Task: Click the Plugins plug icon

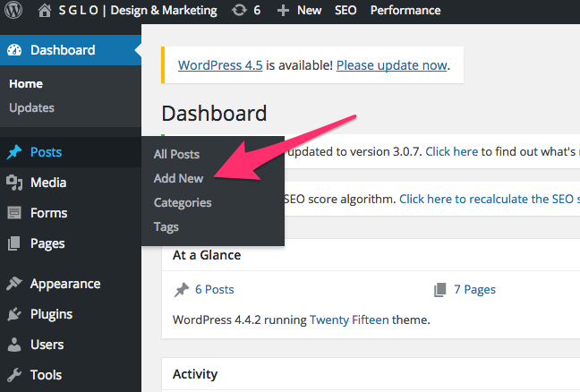Action: [14, 314]
